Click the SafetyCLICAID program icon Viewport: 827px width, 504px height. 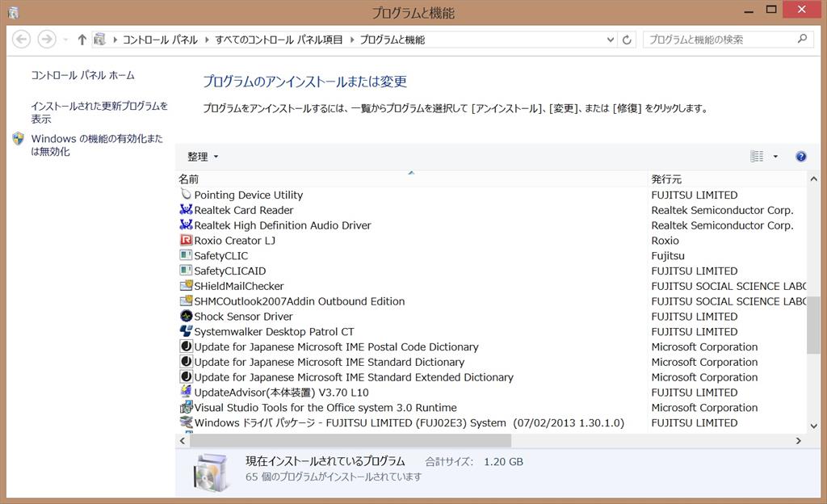186,271
